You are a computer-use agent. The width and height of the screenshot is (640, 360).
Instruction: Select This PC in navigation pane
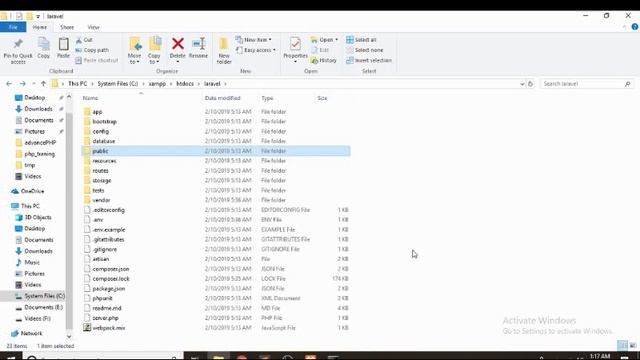26,206
